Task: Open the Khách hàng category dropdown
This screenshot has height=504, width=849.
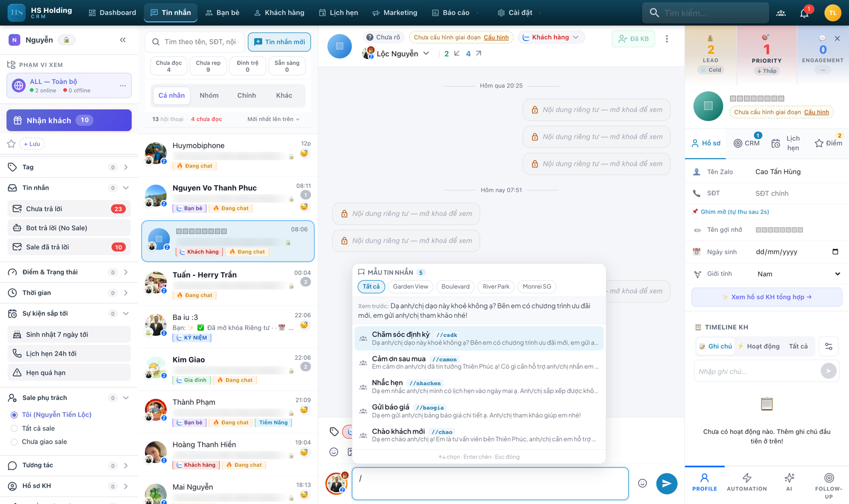Action: [x=551, y=37]
